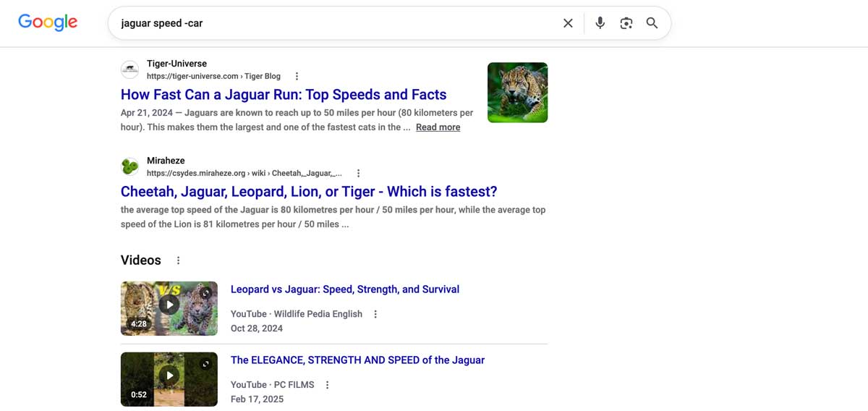Click the Feb 17, 2025 video date
868x411 pixels.
[x=257, y=399]
